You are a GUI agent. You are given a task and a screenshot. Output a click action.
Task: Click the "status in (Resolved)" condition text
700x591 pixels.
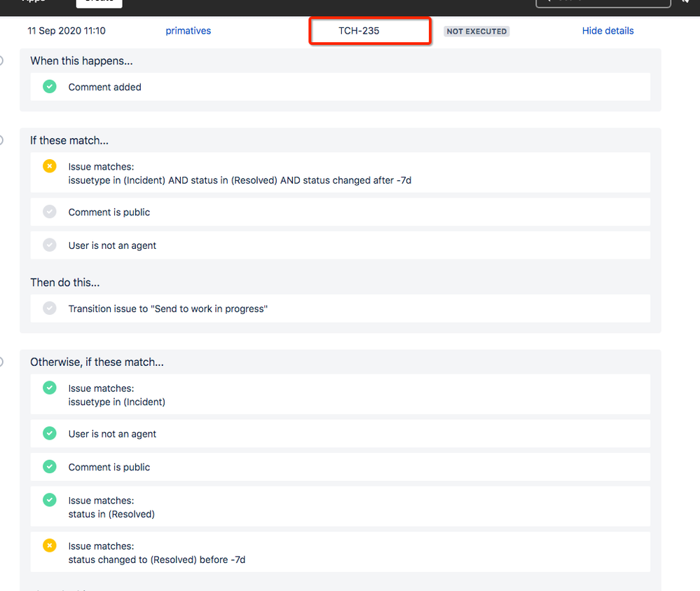tap(111, 514)
